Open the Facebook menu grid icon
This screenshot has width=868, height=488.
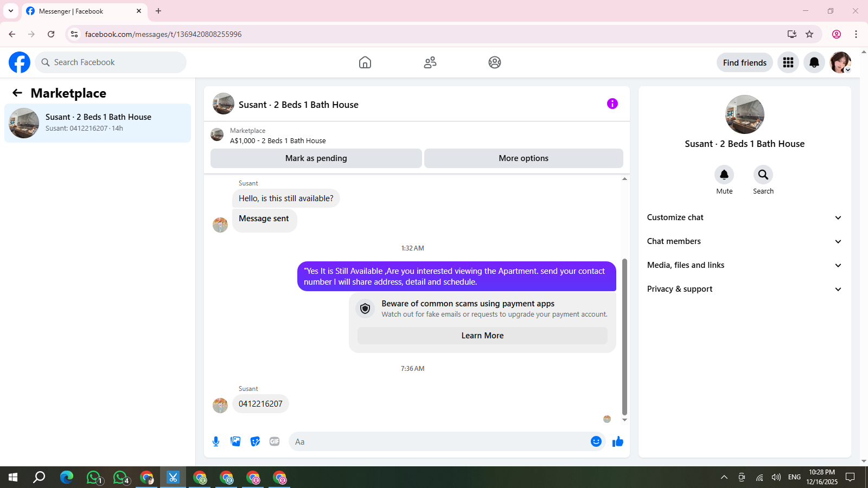pyautogui.click(x=788, y=62)
